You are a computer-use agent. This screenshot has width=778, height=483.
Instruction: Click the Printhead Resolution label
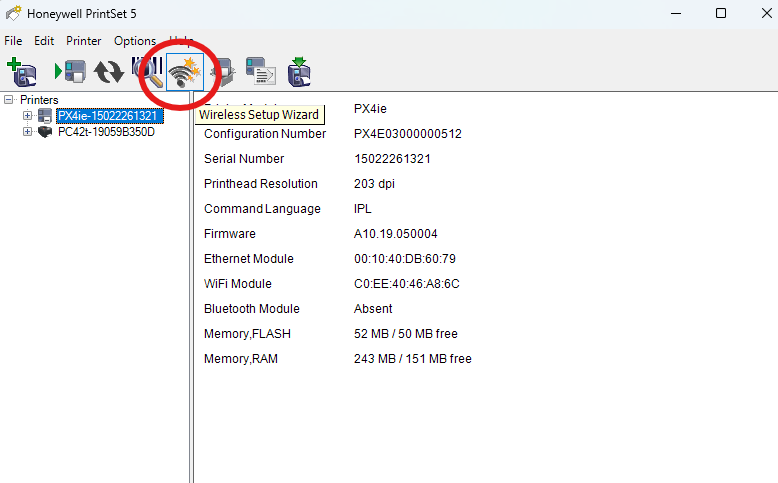tap(260, 184)
